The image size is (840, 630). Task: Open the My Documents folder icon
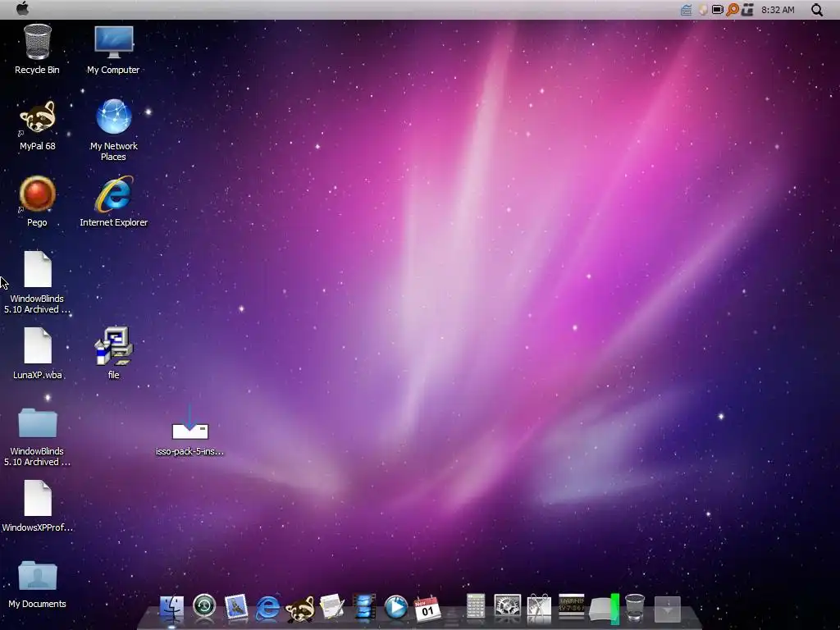[x=37, y=584]
